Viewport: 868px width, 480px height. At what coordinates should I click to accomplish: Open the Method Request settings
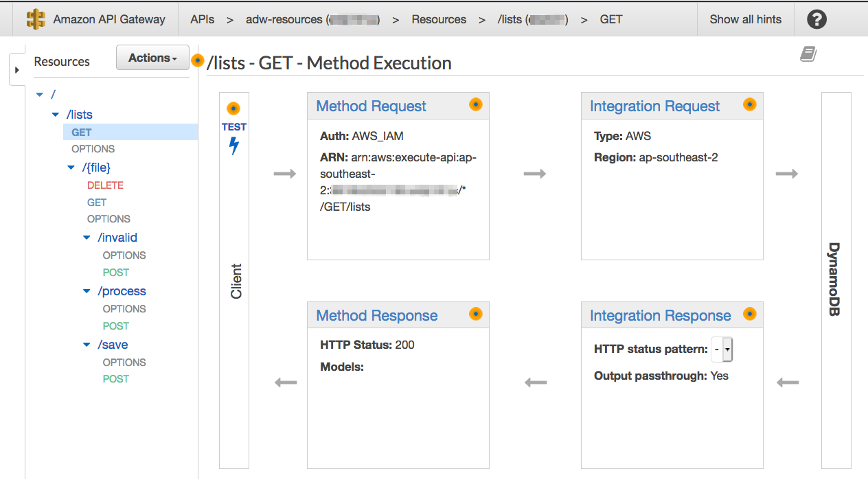(371, 106)
